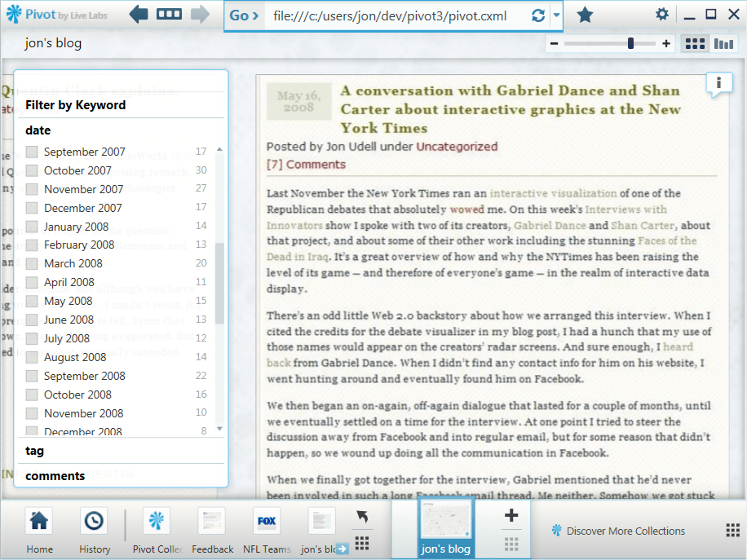
Task: Select the active jon's blog tab
Action: tap(445, 528)
